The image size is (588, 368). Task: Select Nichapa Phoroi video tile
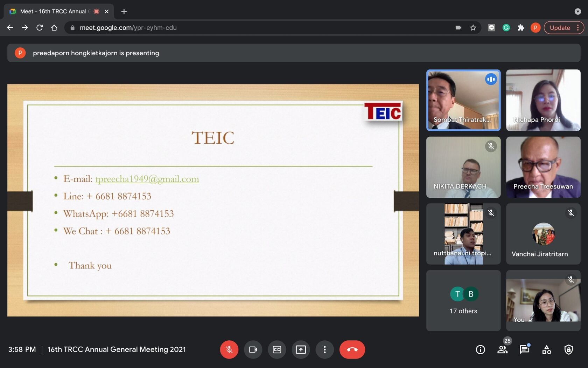543,100
